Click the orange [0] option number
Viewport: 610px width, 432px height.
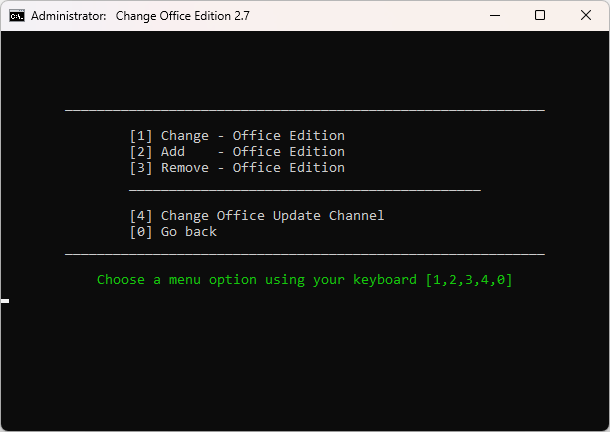(141, 232)
